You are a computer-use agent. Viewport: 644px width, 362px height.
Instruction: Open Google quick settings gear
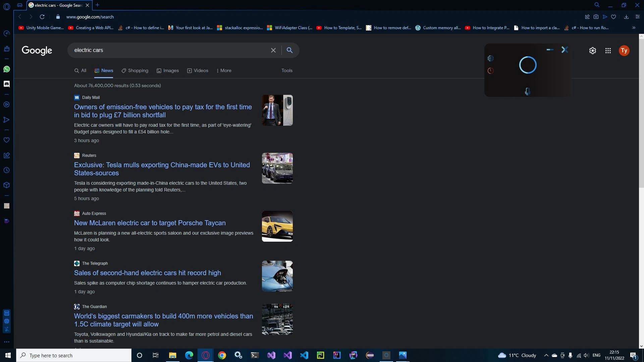[x=593, y=51]
